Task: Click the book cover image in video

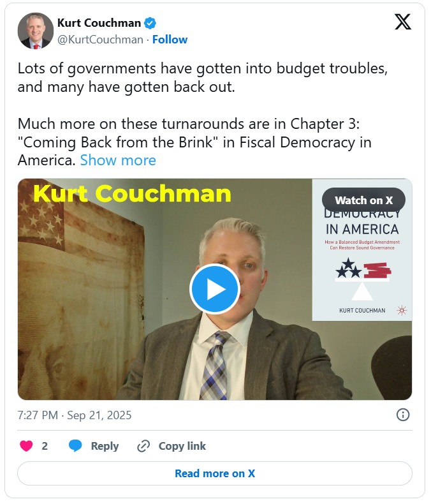Action: click(362, 249)
